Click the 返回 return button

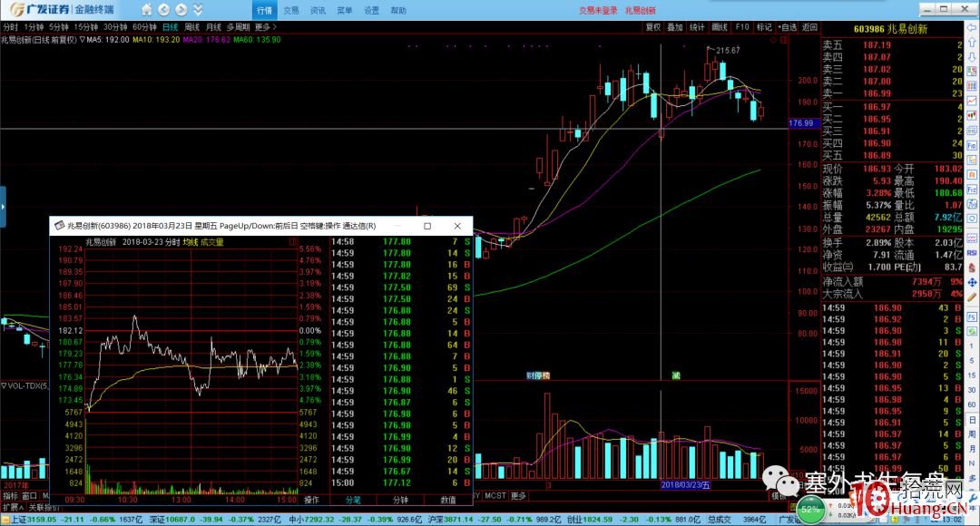tap(809, 27)
